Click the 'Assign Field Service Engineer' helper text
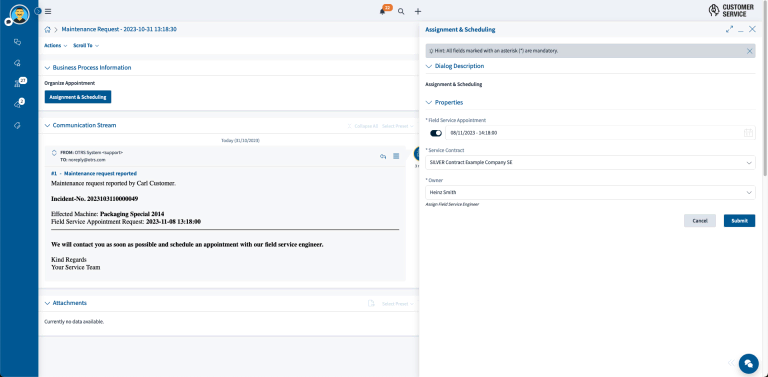This screenshot has width=768, height=377. pos(452,204)
